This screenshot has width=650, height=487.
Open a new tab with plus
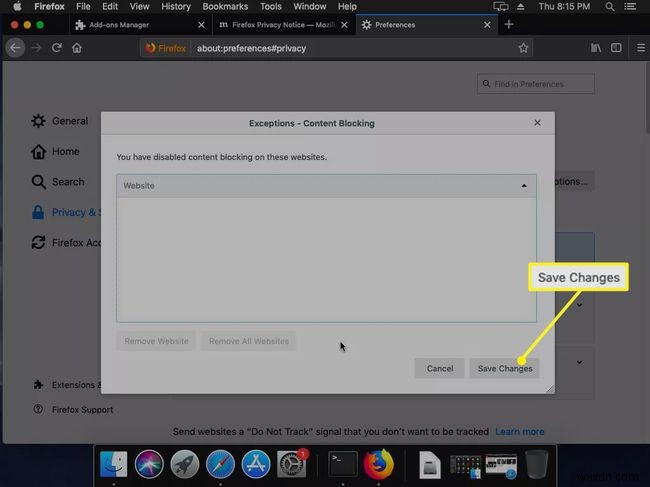coord(509,24)
